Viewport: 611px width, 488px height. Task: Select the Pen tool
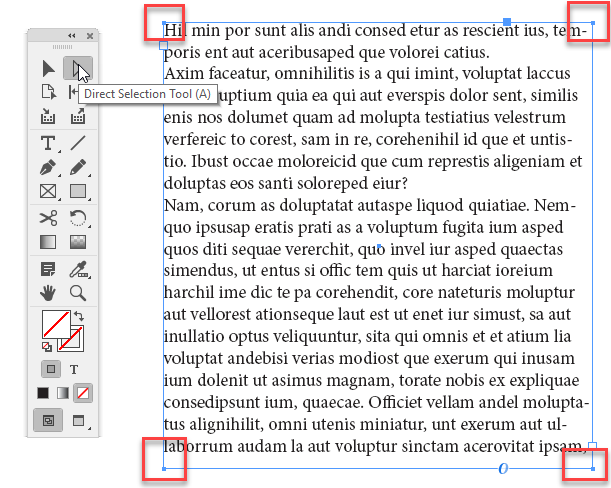click(48, 168)
